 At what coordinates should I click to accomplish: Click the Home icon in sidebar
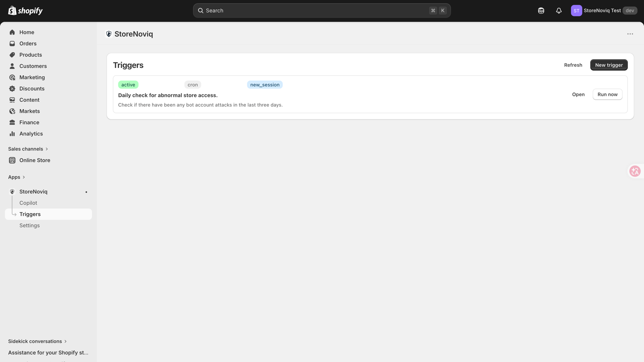[x=12, y=32]
